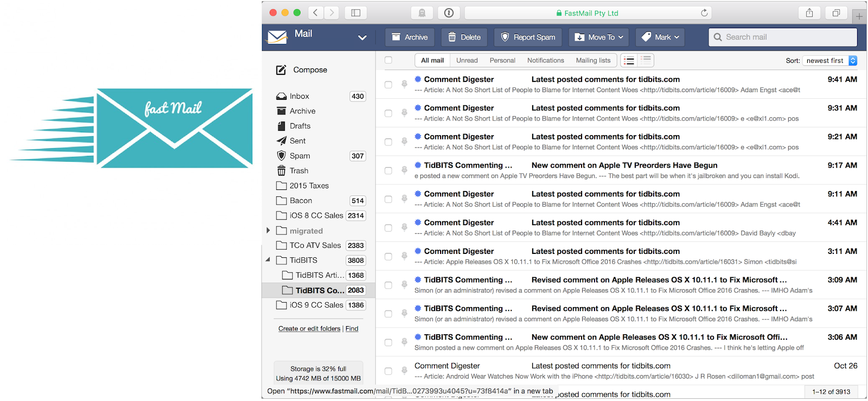Go forward with the Safari forward arrow
Screen dimensions: 868x401
click(x=331, y=13)
